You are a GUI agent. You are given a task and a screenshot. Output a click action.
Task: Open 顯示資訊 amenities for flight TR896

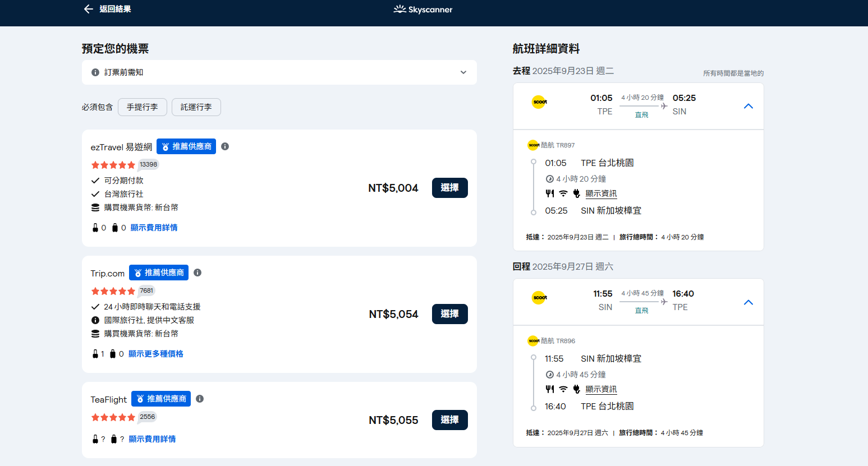pyautogui.click(x=601, y=389)
